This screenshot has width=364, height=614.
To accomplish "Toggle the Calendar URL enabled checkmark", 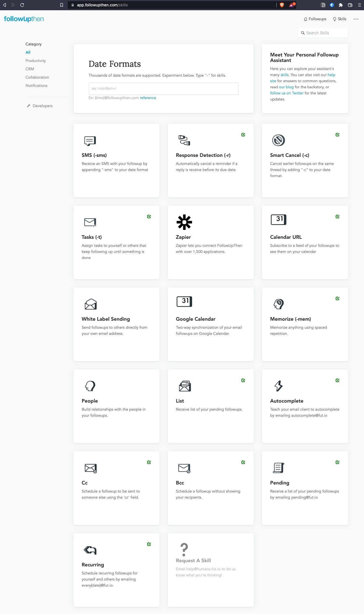I will [337, 217].
